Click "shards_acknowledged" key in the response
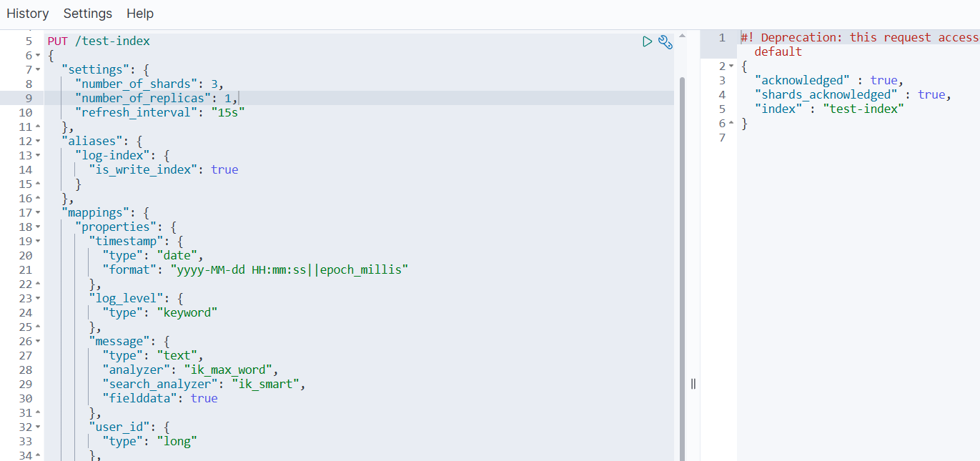The height and width of the screenshot is (461, 980). coord(826,95)
